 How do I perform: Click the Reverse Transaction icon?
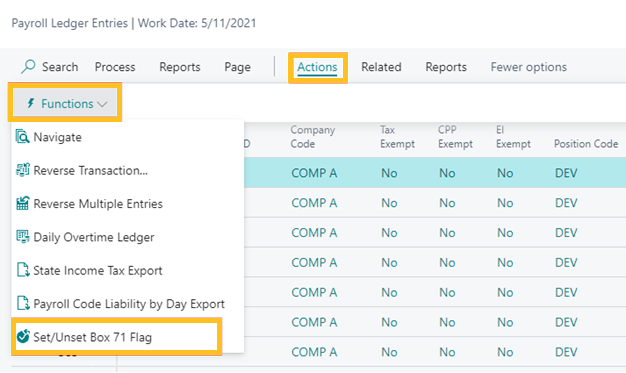tap(22, 170)
